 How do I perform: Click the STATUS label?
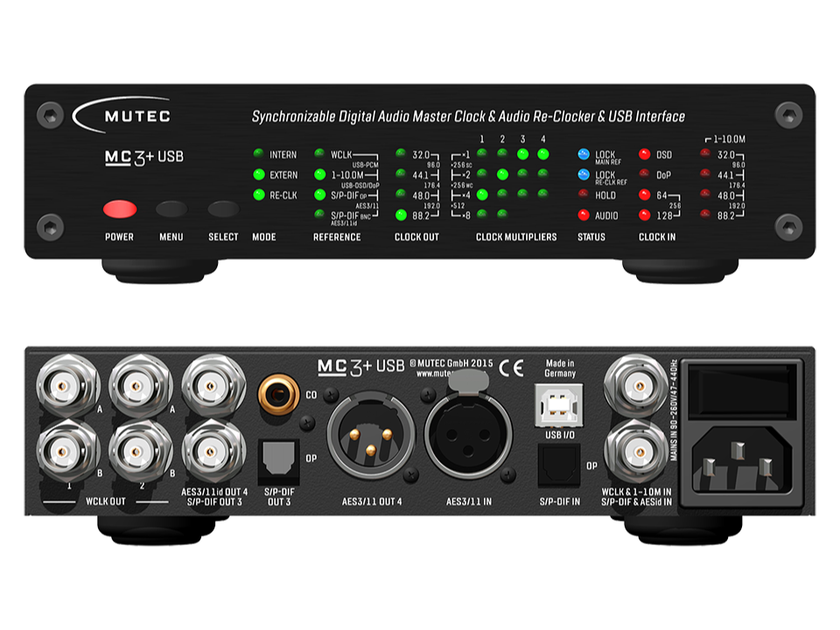tap(591, 237)
